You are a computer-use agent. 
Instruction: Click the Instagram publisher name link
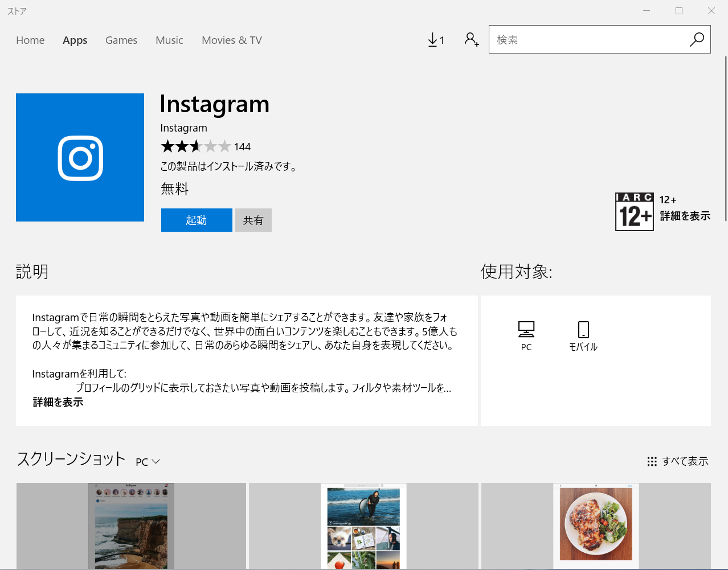point(183,128)
